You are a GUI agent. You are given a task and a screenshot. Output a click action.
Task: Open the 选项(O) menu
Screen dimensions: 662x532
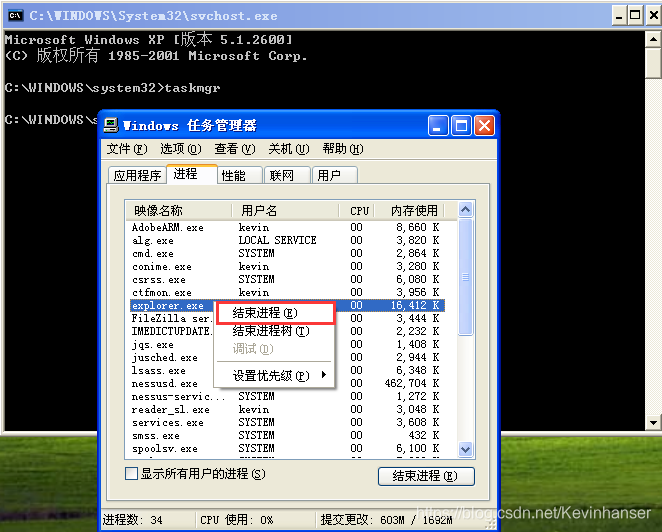click(x=181, y=149)
